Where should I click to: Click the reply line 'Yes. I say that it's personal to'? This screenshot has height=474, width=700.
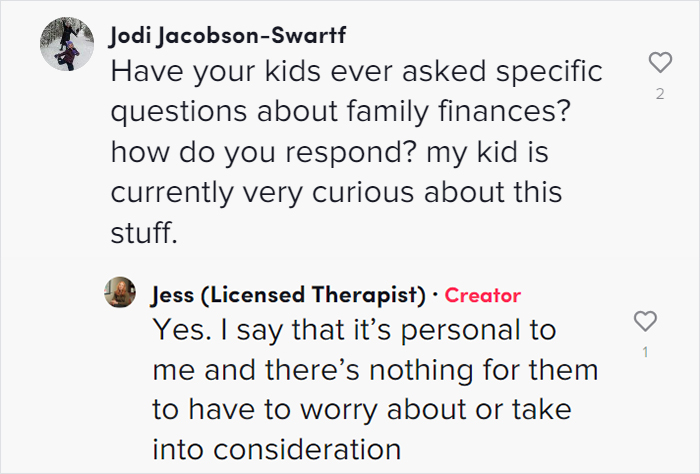[x=353, y=329]
